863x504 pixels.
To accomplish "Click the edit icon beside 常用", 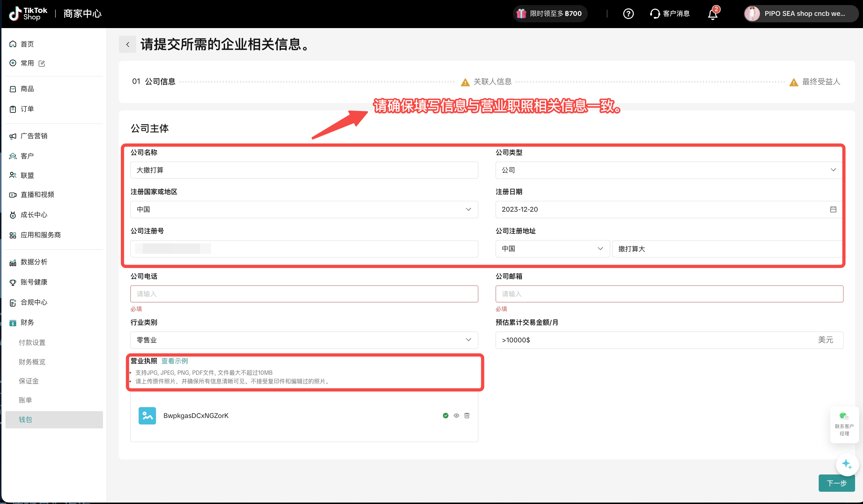I will point(42,63).
